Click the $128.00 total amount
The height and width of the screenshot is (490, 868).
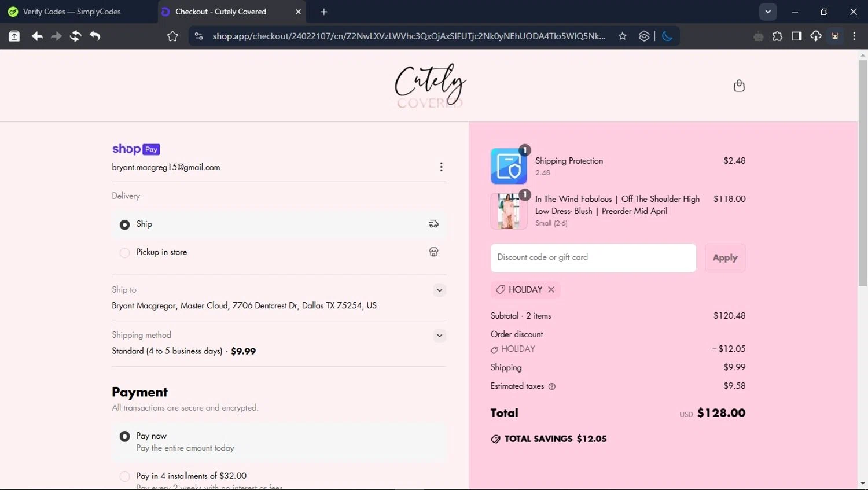click(721, 413)
